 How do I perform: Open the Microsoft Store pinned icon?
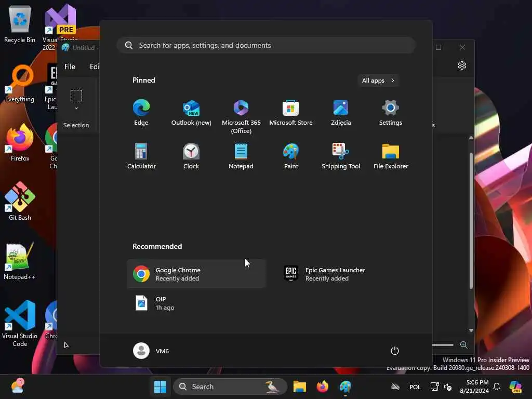pyautogui.click(x=291, y=113)
